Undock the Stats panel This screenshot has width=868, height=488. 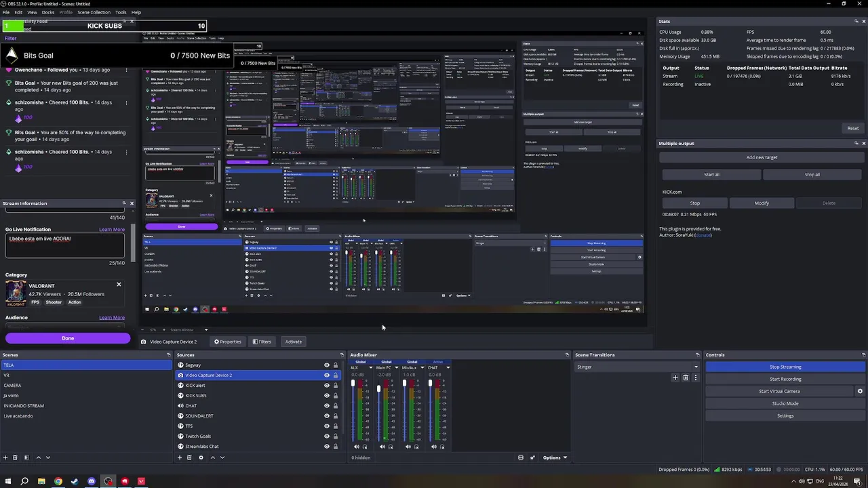856,21
